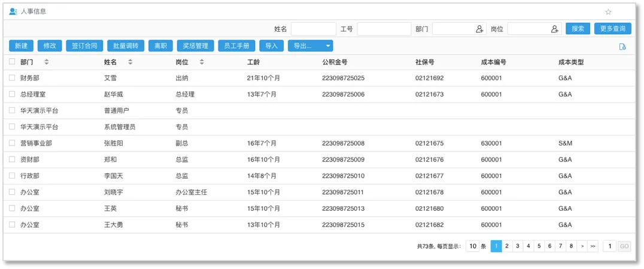Image resolution: width=644 pixels, height=269 pixels.
Task: Tick the checkbox for 张胜阳 row
Action: (12, 143)
